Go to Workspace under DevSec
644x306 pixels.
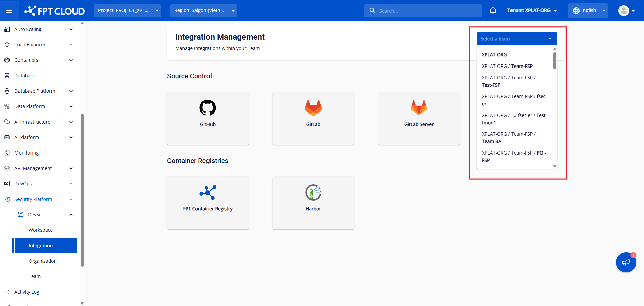coord(41,230)
